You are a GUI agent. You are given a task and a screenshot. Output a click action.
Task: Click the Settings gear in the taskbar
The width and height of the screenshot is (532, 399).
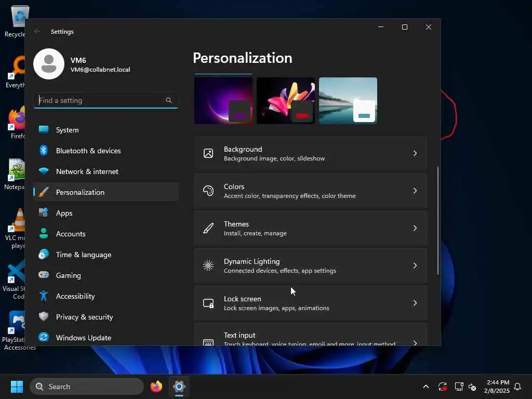point(179,387)
